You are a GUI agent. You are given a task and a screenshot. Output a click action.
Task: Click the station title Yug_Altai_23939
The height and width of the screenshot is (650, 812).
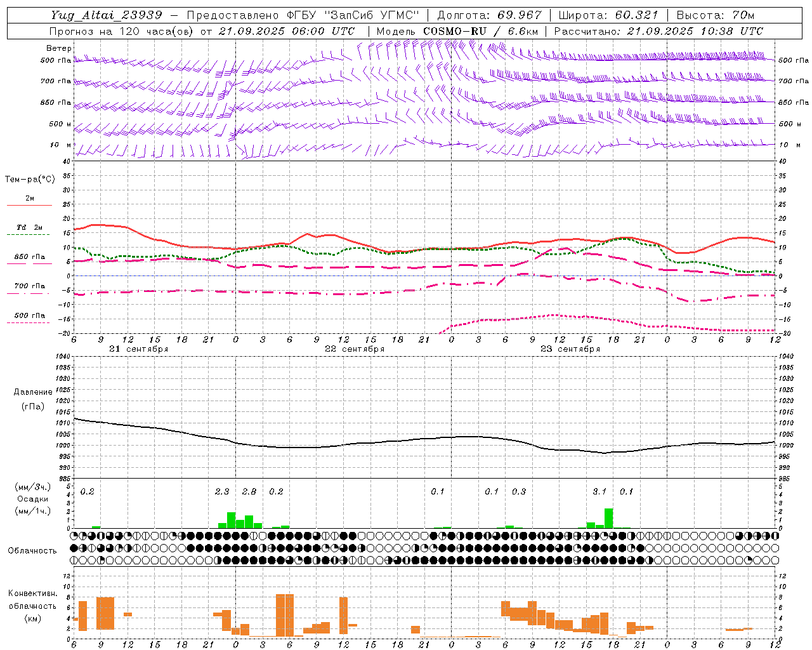107,15
